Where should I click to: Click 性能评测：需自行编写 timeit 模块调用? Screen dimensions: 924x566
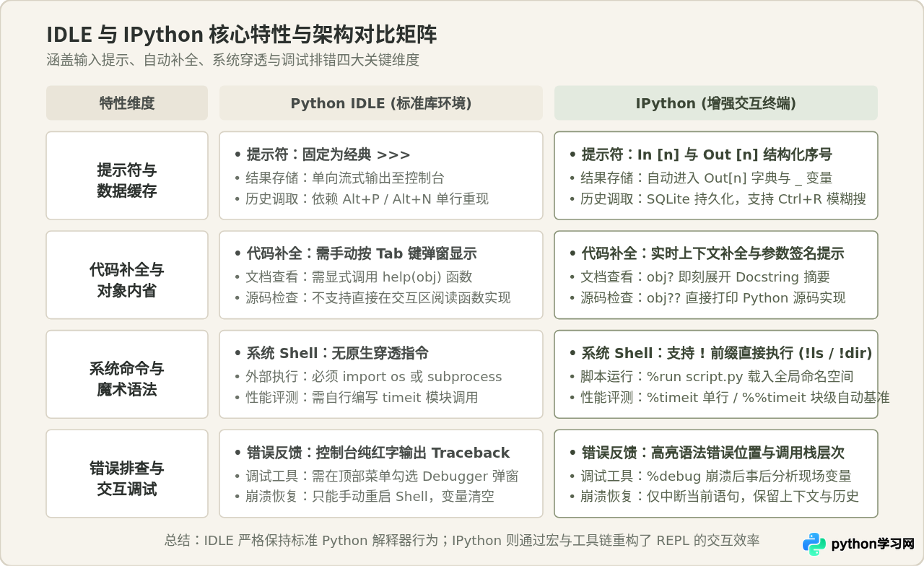pyautogui.click(x=356, y=398)
